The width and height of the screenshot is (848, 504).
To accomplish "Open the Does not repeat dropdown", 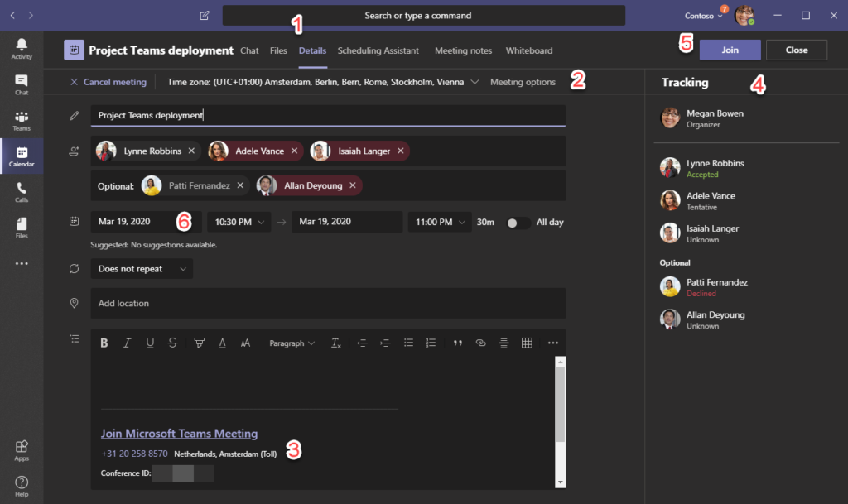I will [142, 268].
